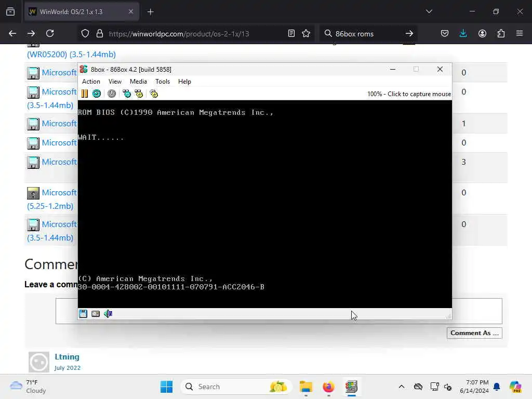Click '100% - Click to capture mouse' status text
The width and height of the screenshot is (532, 399).
(x=409, y=94)
